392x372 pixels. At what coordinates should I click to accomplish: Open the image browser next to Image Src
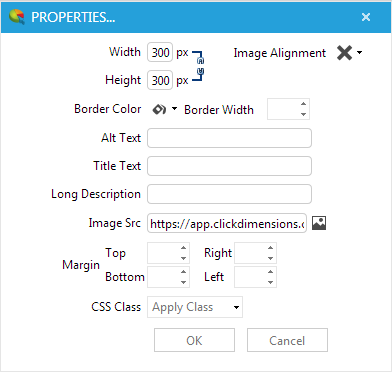(x=319, y=223)
